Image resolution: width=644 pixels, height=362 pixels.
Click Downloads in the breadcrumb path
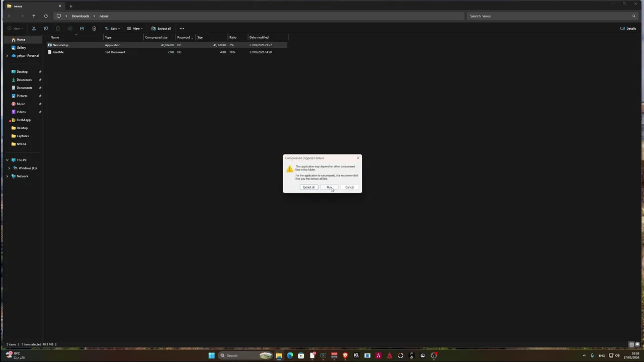coord(80,16)
